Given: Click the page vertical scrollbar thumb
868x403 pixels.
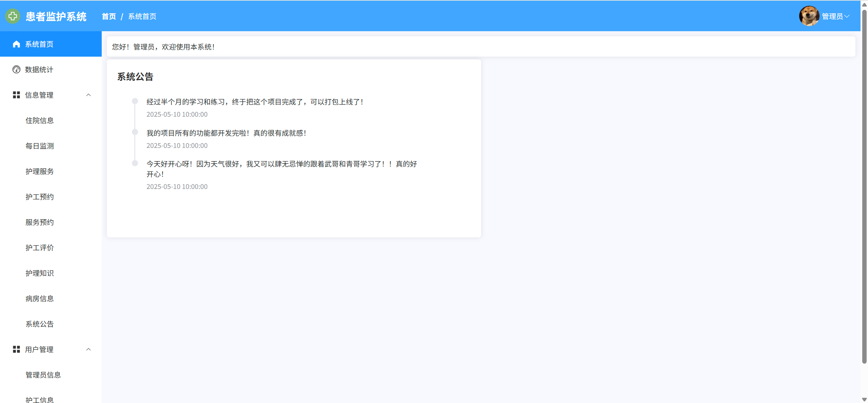Looking at the screenshot, I should [x=864, y=187].
